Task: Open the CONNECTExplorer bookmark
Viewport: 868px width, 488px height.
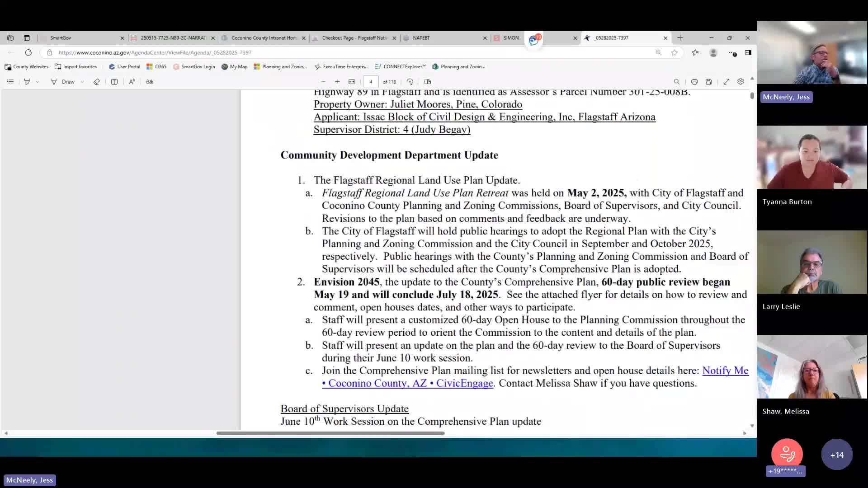Action: tap(400, 66)
